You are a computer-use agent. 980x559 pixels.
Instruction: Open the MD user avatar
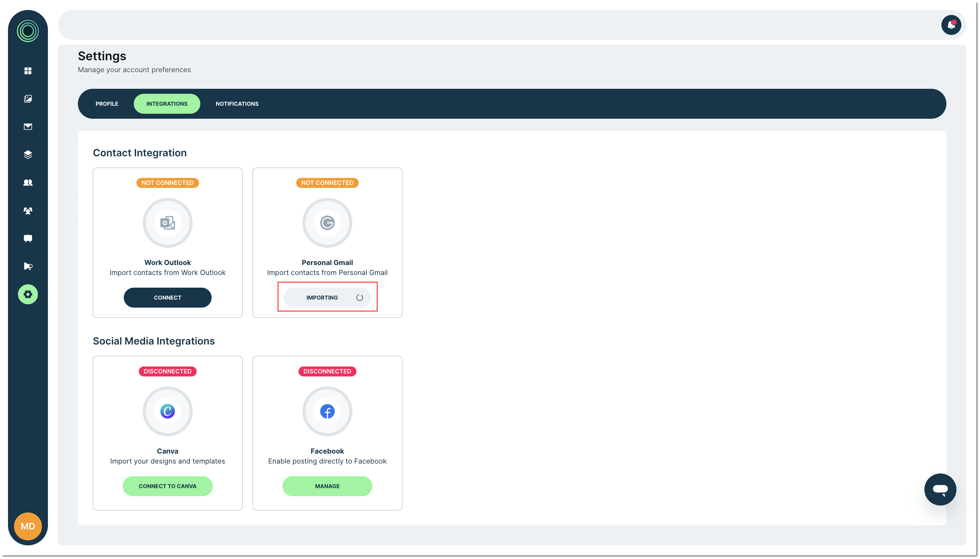(28, 526)
